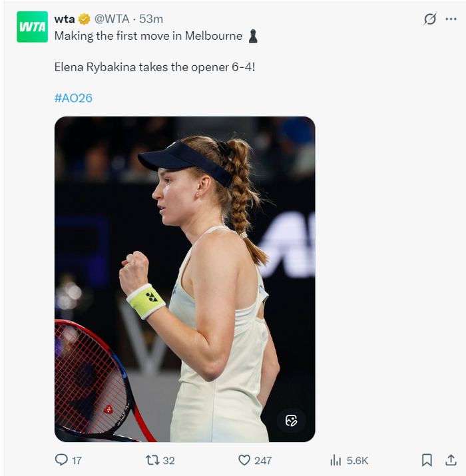Screen dimensions: 466x476
Task: Bookmark this WTA post
Action: (x=427, y=460)
